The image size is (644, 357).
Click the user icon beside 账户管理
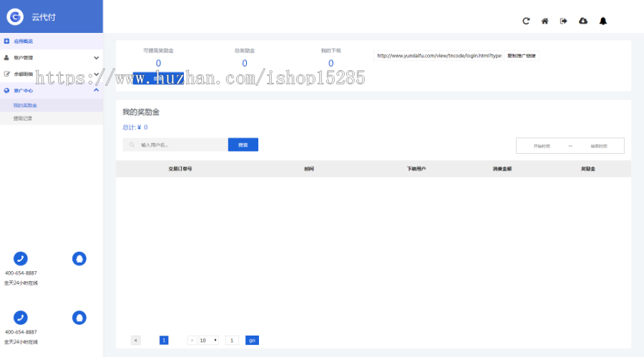tap(6, 57)
